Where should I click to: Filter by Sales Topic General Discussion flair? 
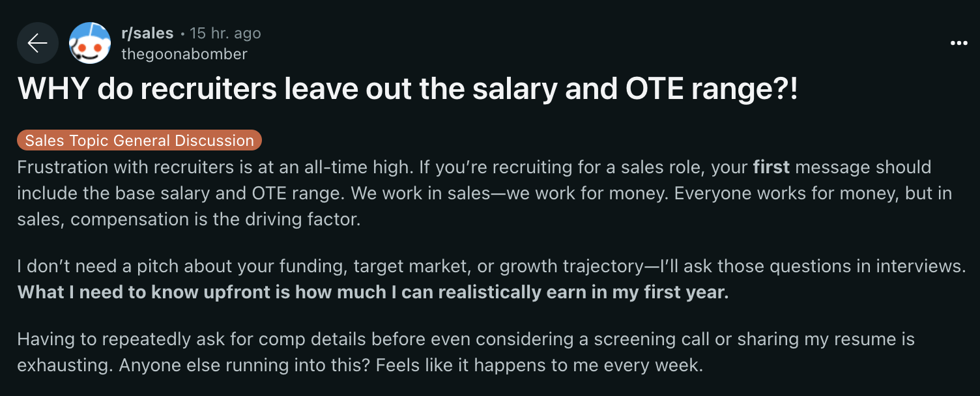tap(139, 141)
